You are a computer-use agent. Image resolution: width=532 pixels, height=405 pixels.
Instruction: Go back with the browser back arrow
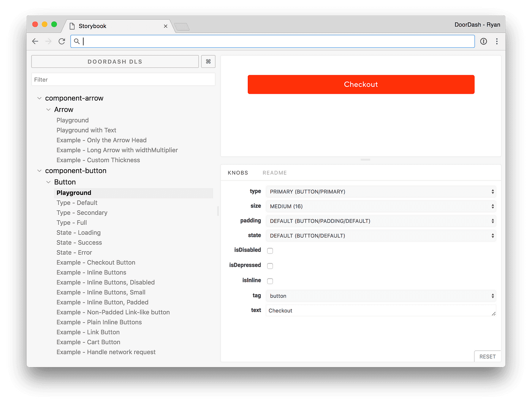(x=35, y=41)
